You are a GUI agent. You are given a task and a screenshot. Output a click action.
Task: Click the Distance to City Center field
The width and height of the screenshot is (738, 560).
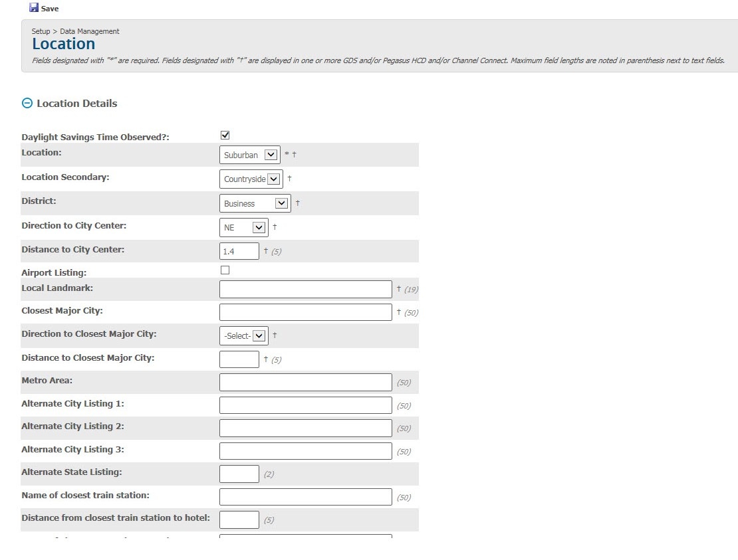coord(239,251)
